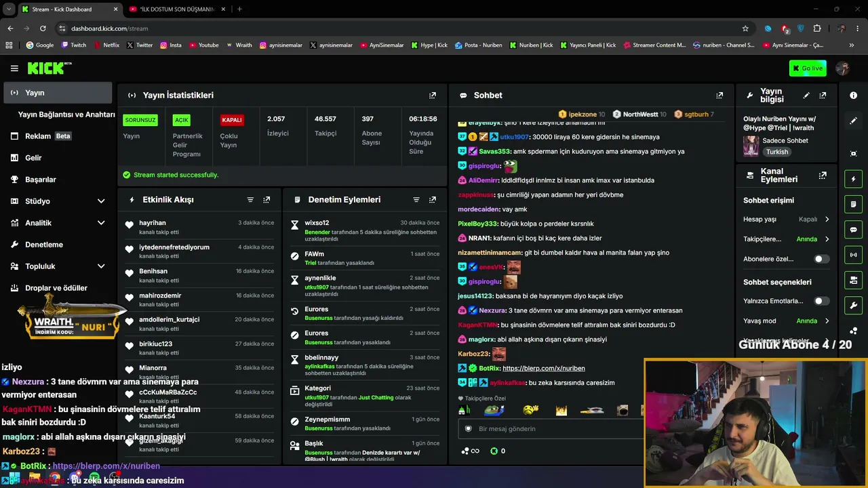Pop out the Etkinlik Akışı panel
868x488 pixels.
pyautogui.click(x=267, y=200)
